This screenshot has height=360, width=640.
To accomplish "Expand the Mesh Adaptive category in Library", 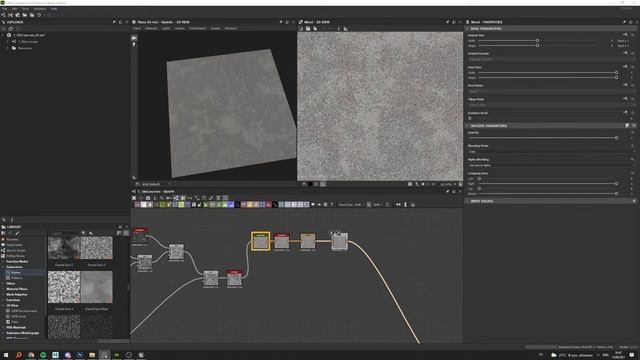I will (3, 294).
